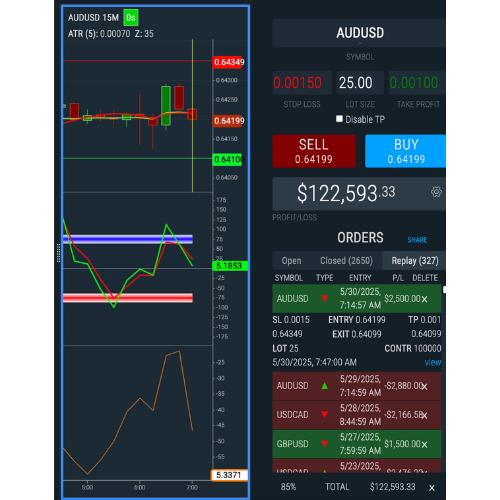Viewport: 500px width, 500px height.
Task: Delete the USDCAD -$2,166.58 order
Action: click(x=424, y=416)
